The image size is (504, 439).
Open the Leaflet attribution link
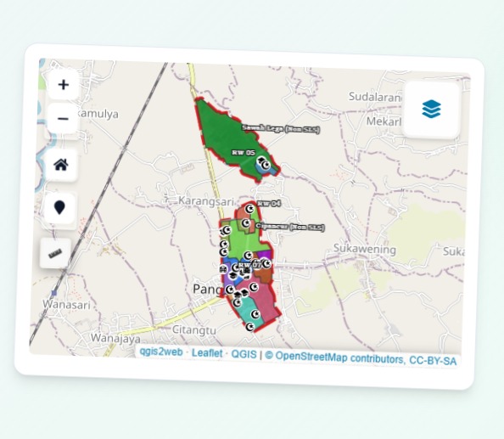click(x=207, y=353)
